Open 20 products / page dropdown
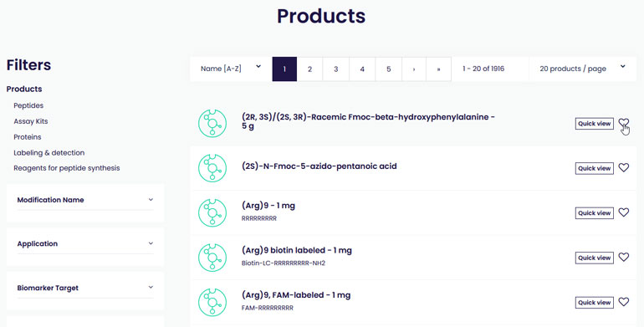644x327 pixels. click(582, 69)
